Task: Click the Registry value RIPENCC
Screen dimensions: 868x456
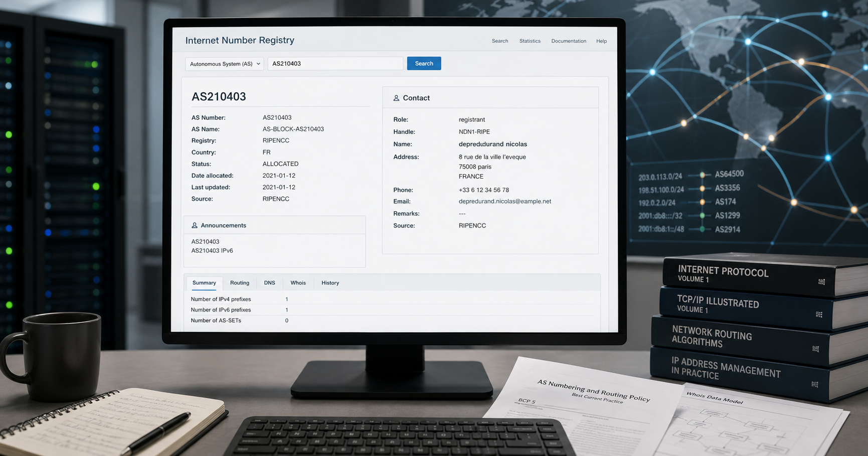Action: click(276, 140)
